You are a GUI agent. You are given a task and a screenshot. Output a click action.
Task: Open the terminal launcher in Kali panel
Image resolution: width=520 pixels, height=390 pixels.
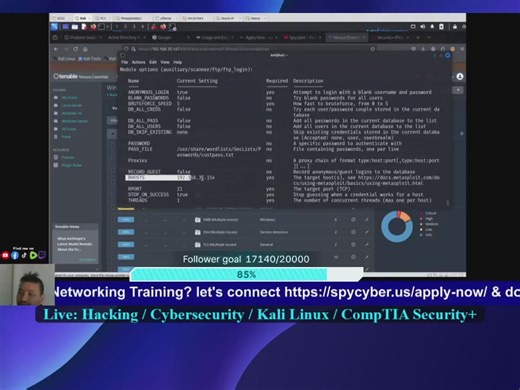[102, 26]
